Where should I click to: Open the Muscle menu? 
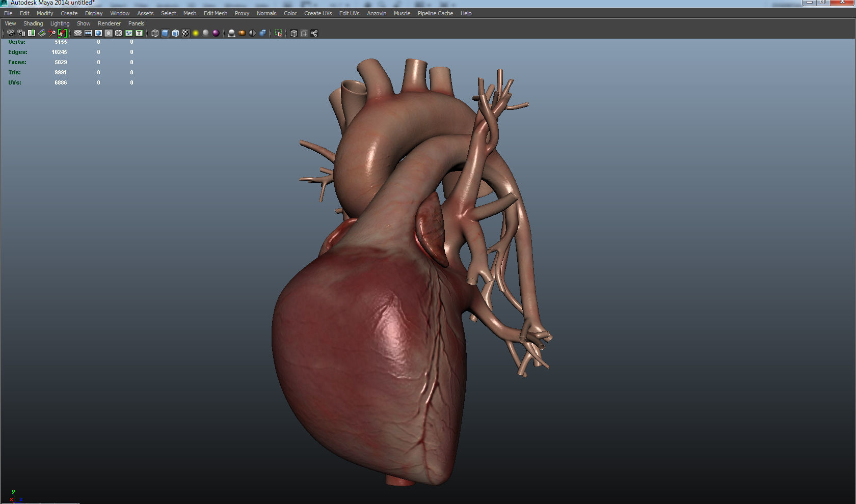click(402, 13)
